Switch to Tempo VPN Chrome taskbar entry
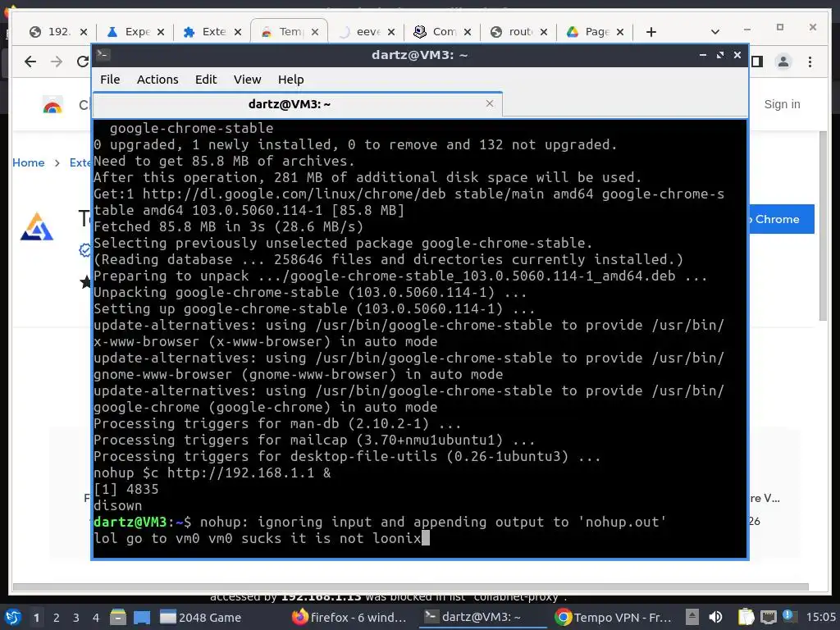 point(614,617)
